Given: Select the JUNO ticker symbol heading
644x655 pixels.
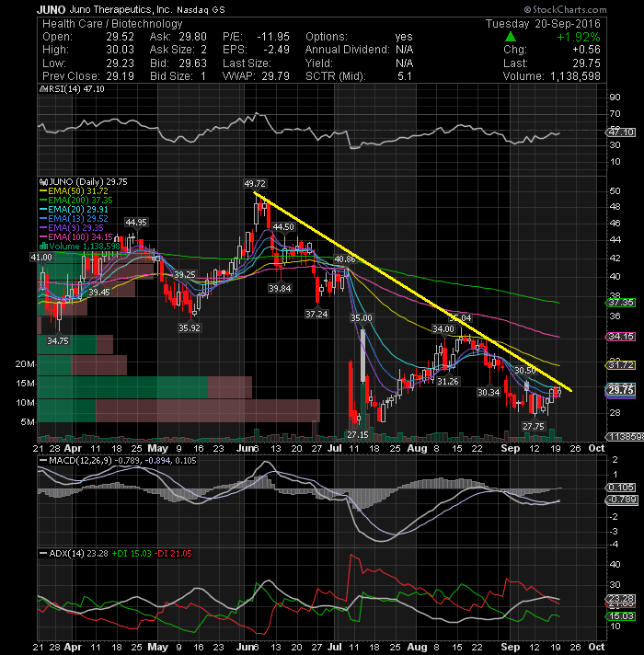Looking at the screenshot, I should pyautogui.click(x=51, y=9).
